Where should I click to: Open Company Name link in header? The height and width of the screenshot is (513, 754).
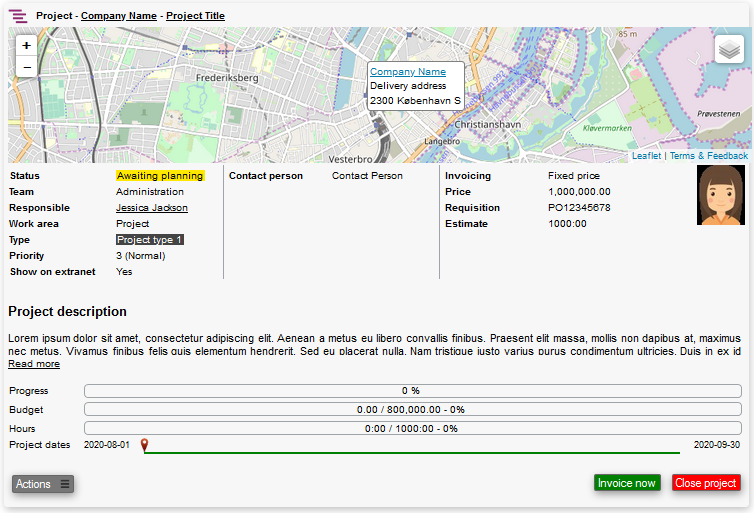119,16
